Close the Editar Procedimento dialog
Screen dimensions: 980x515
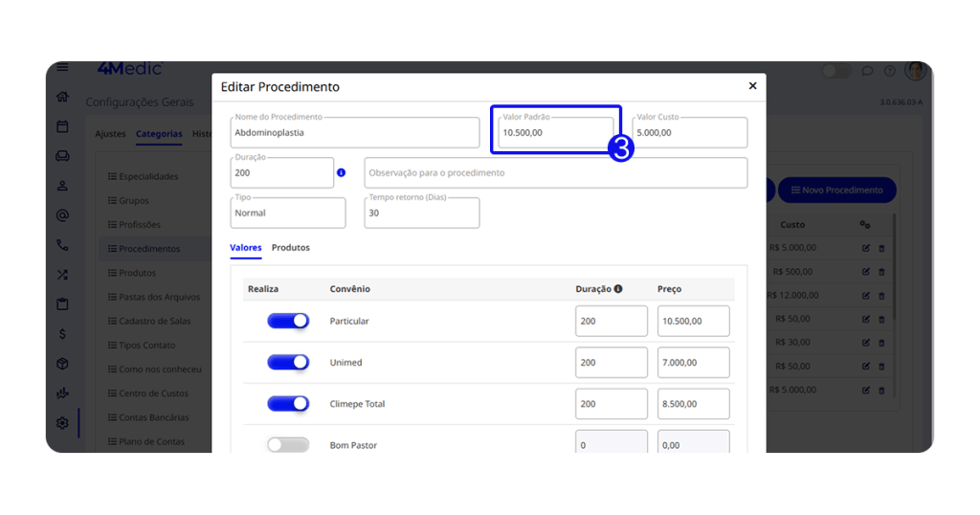tap(752, 86)
